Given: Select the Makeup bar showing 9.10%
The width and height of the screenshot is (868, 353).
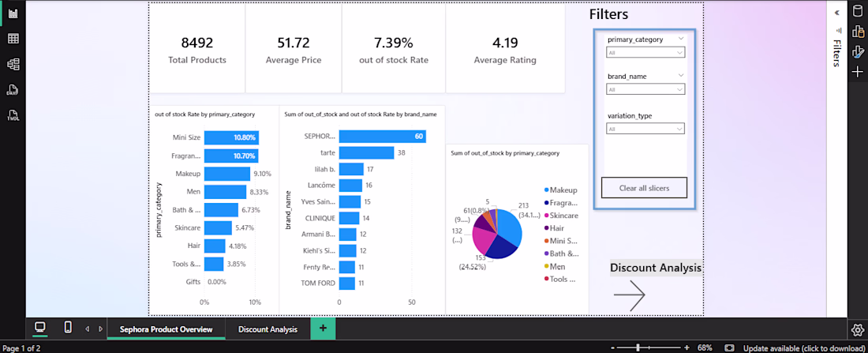Looking at the screenshot, I should click(x=227, y=174).
